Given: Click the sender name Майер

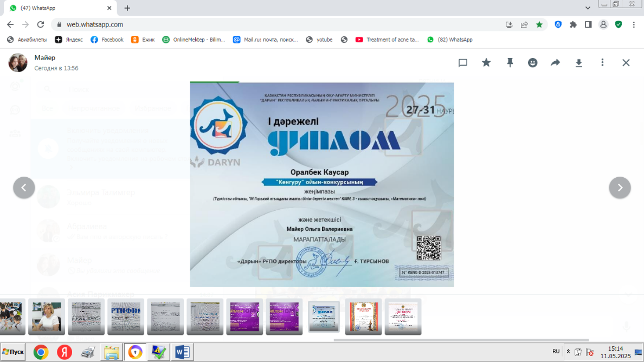Looking at the screenshot, I should [45, 58].
